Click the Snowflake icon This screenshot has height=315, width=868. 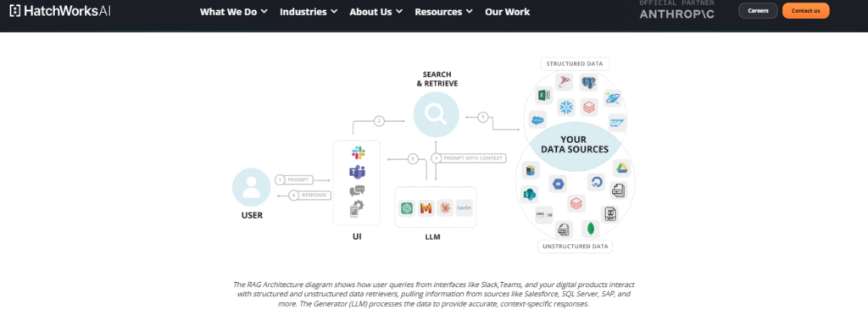pos(565,108)
